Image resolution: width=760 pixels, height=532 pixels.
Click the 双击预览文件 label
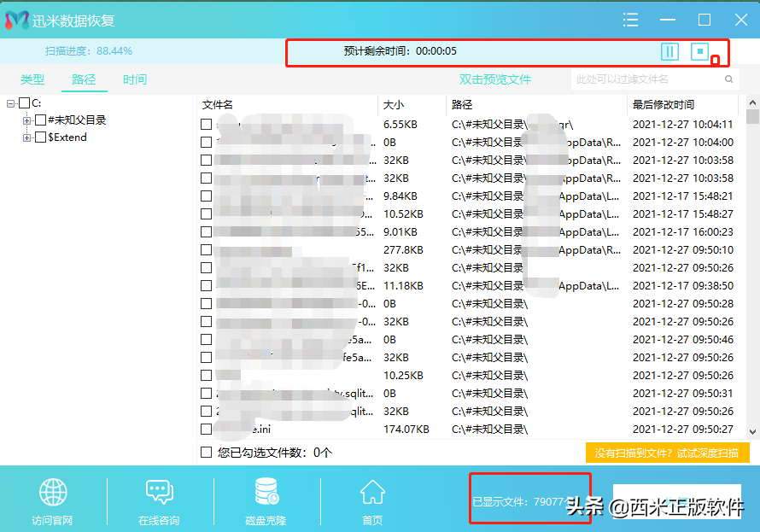495,79
